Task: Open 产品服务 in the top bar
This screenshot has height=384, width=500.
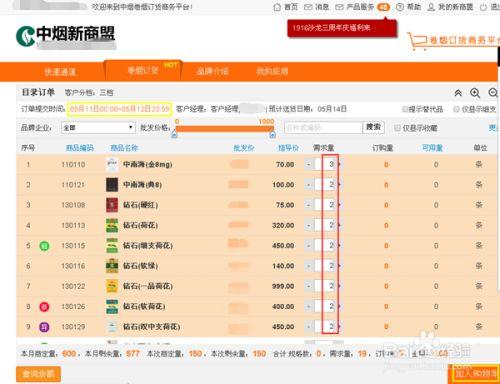Action: point(360,7)
